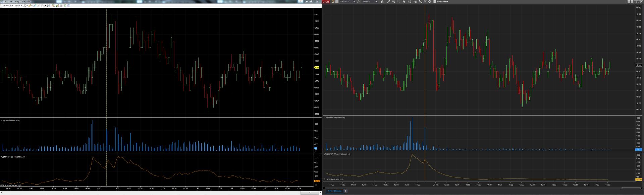Click the red chart trader icon in left toolbar
This screenshot has height=195, width=644.
click(x=53, y=6)
